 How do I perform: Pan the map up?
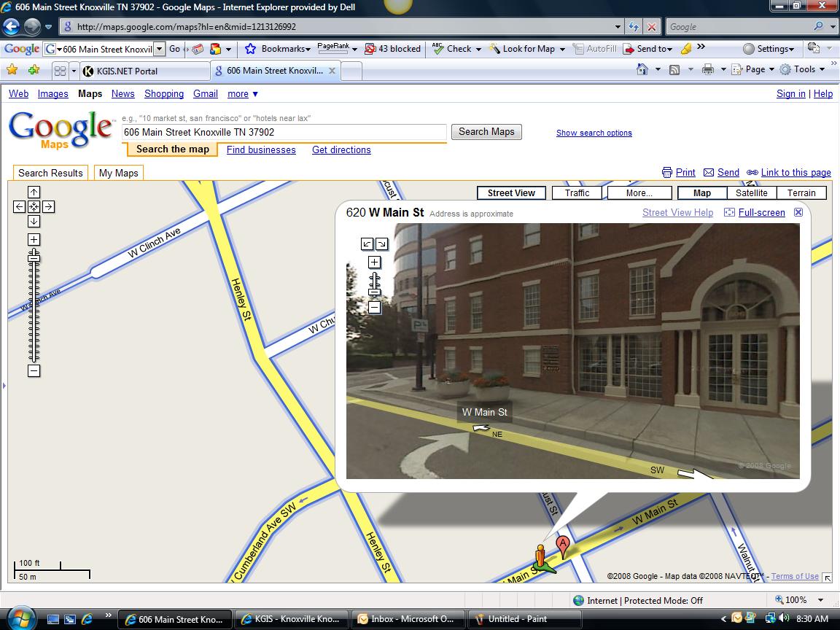pos(34,192)
